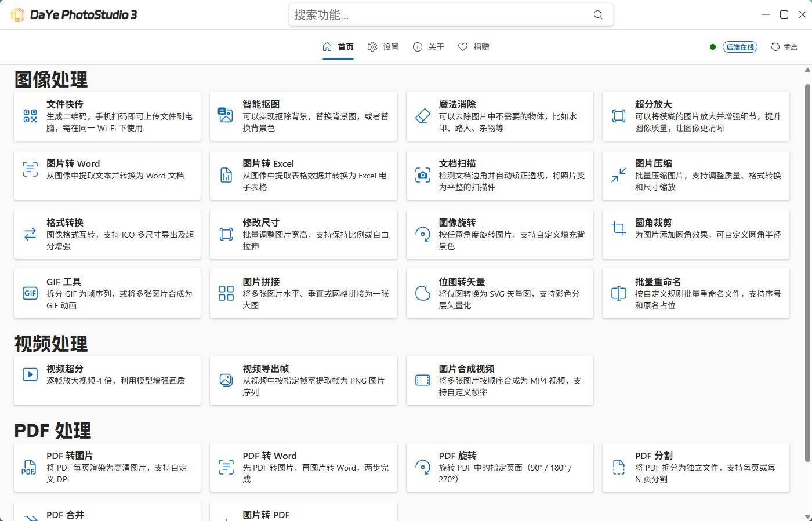
Task: Open the 魔法消除 card title
Action: 457,104
